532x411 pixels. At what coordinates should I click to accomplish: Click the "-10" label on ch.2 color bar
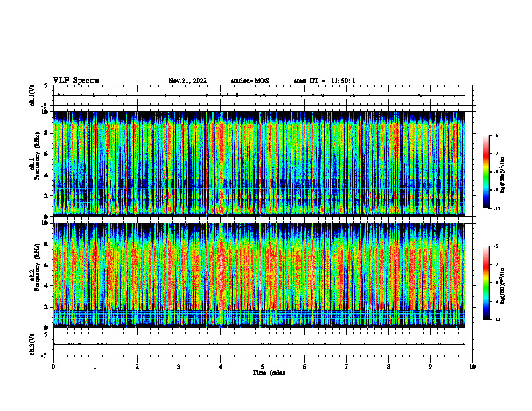pyautogui.click(x=496, y=320)
